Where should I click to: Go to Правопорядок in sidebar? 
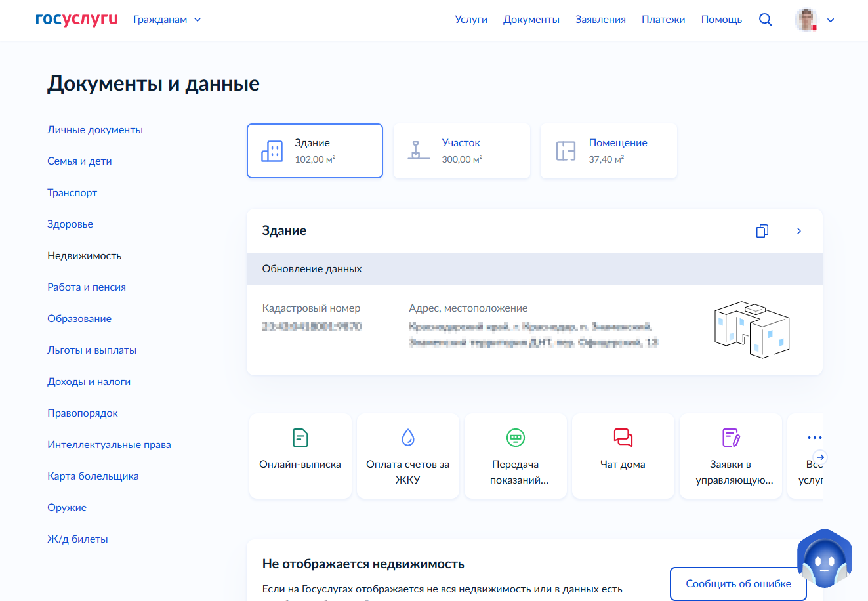tap(83, 413)
